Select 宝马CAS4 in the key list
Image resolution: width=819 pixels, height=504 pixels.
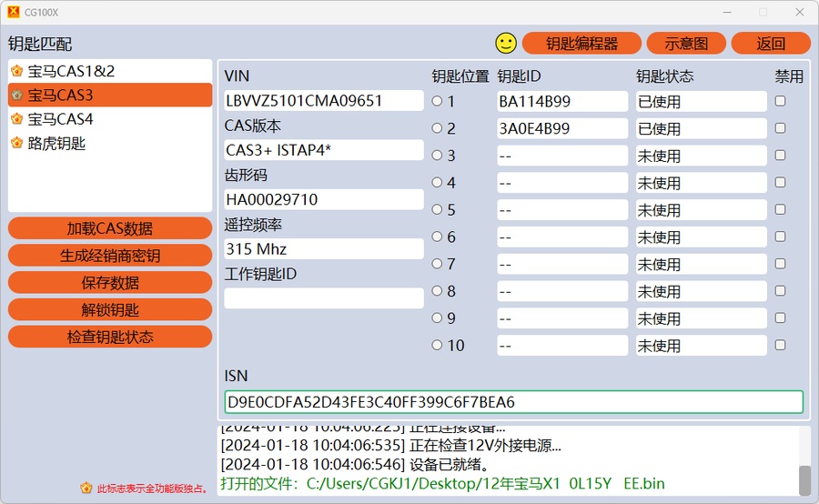60,119
